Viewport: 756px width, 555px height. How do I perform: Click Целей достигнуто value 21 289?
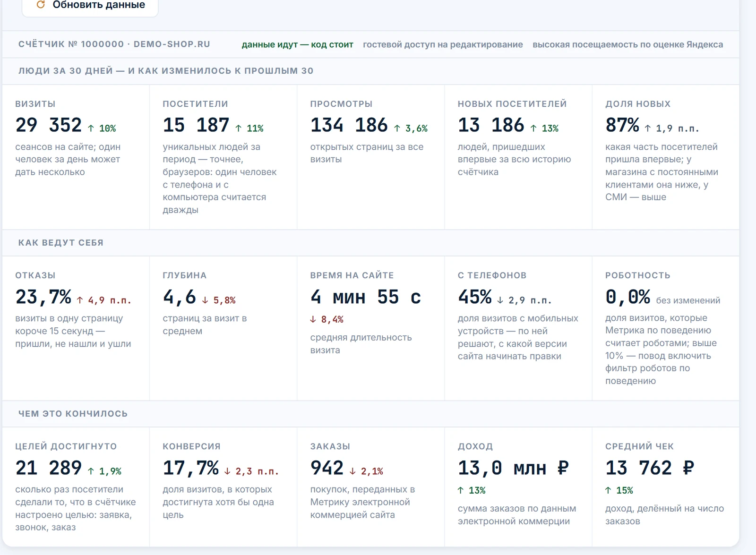(49, 468)
